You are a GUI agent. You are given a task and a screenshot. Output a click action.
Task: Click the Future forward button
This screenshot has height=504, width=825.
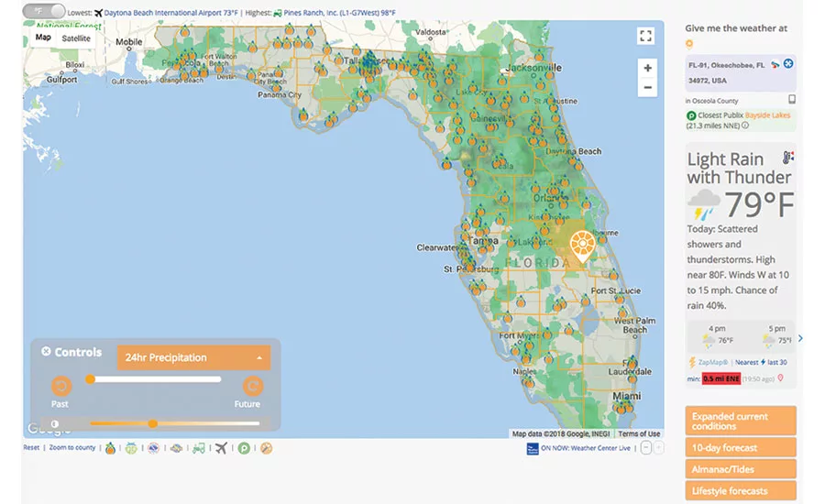click(253, 386)
